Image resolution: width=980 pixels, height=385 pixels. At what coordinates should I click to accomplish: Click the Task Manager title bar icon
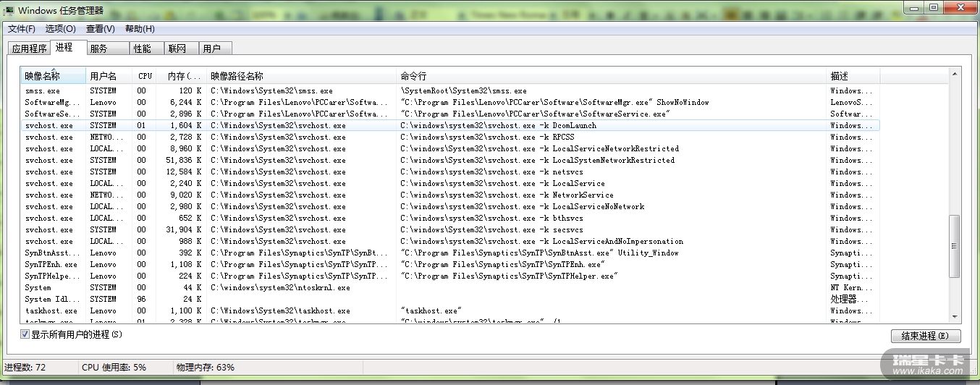pyautogui.click(x=9, y=10)
